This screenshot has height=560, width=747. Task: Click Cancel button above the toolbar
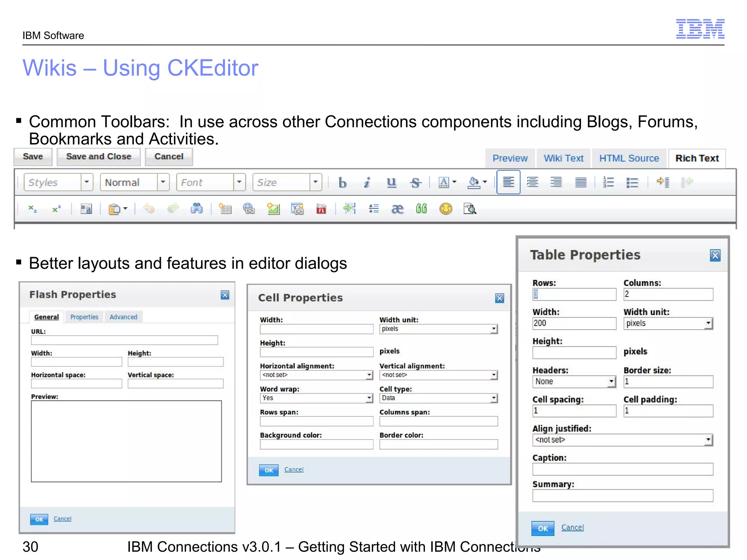coord(169,157)
